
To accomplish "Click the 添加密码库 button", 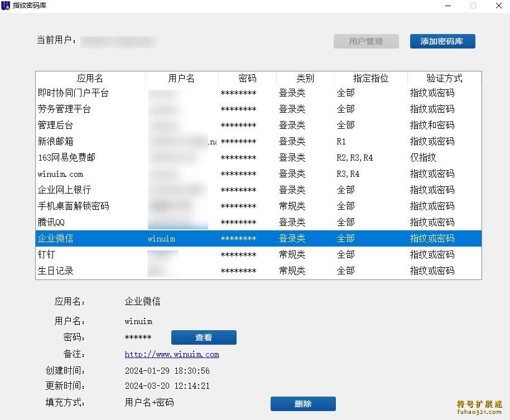I will (x=442, y=41).
